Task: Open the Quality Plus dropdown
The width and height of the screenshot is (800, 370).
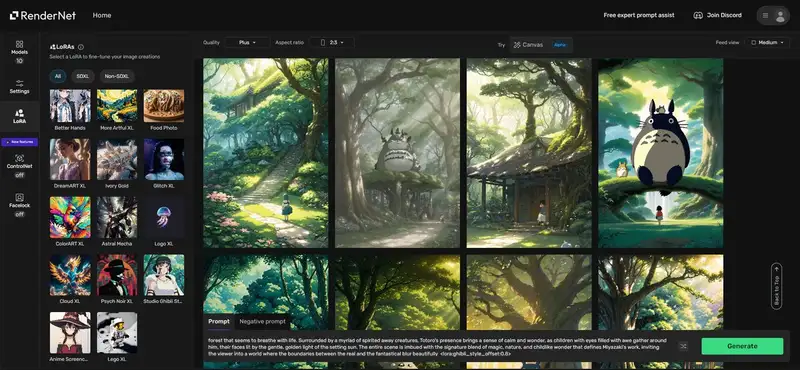Action: tap(247, 42)
